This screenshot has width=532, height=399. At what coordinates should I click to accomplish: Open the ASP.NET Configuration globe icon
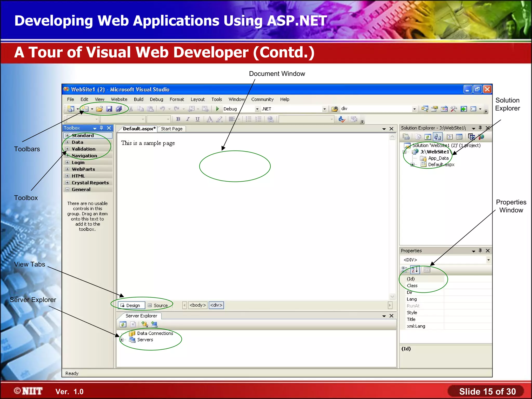click(x=481, y=137)
